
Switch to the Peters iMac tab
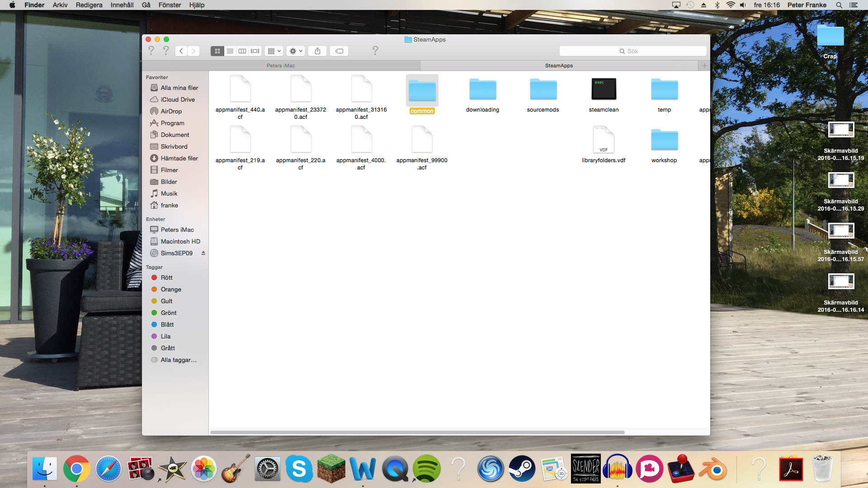tap(281, 66)
